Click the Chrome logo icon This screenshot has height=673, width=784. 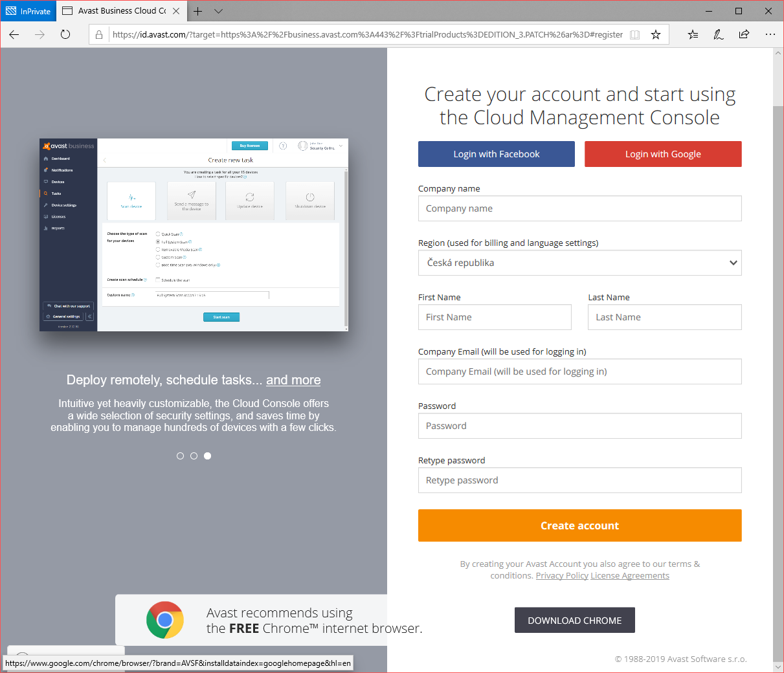(x=165, y=620)
